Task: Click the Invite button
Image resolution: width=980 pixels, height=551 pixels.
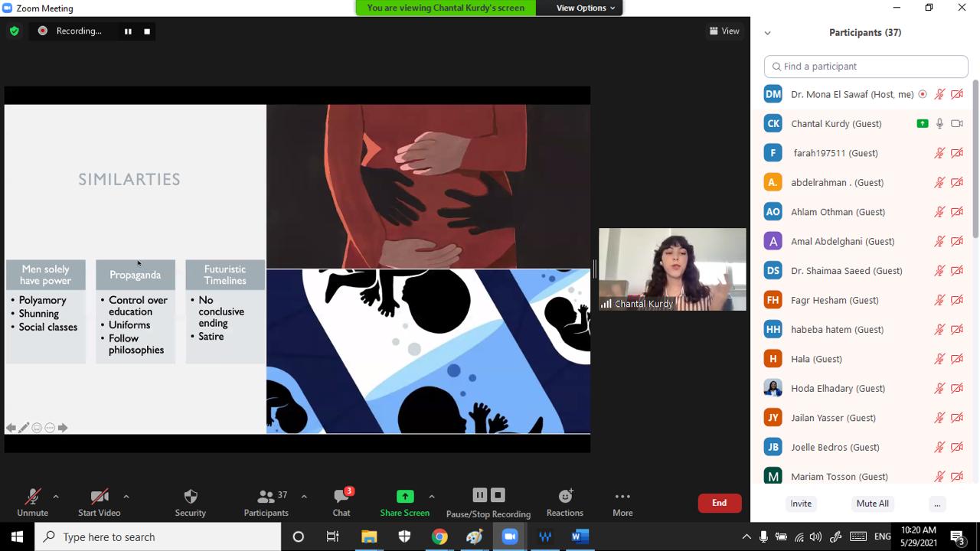Action: pyautogui.click(x=801, y=504)
